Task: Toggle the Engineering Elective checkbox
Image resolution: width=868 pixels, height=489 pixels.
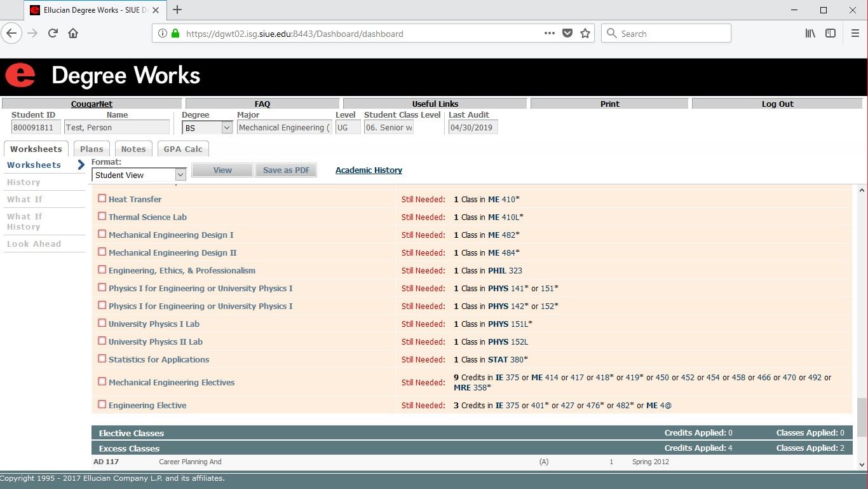Action: (102, 404)
